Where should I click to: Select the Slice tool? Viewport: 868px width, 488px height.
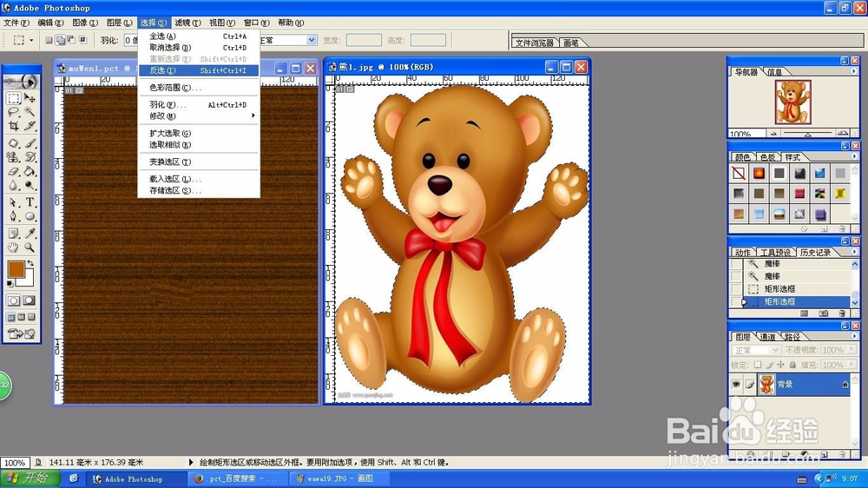30,126
